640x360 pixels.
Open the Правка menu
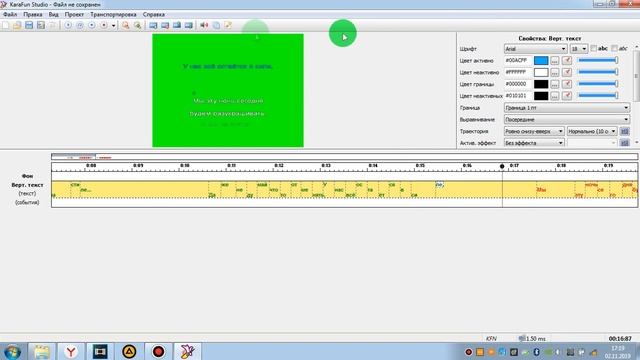click(x=33, y=14)
